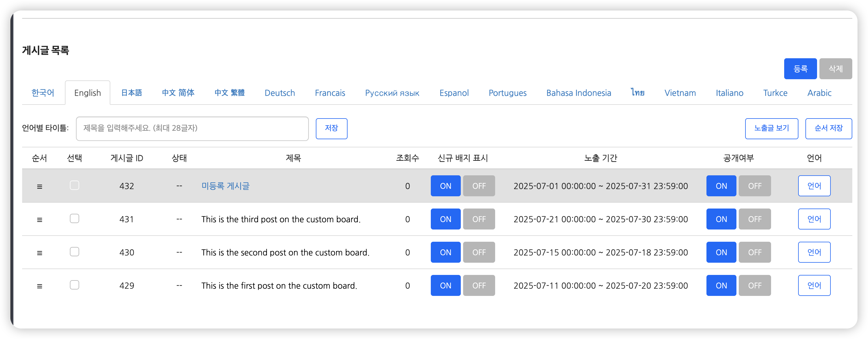Switch to the 한국어 tab
Image resolution: width=868 pixels, height=339 pixels.
[x=43, y=93]
